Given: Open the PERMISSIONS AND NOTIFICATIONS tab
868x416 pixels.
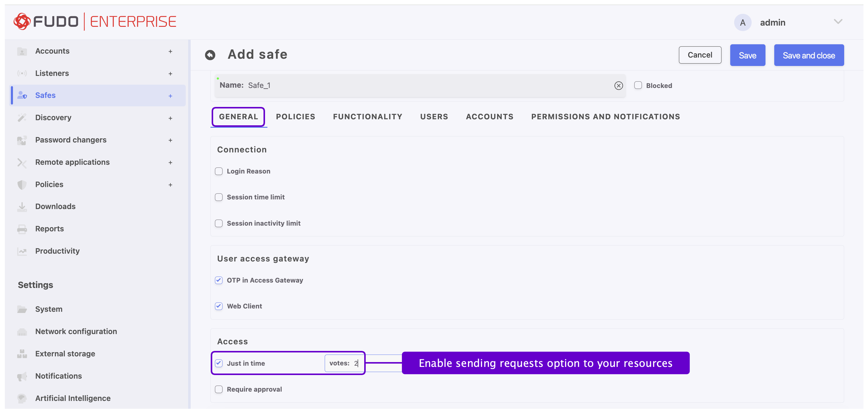Looking at the screenshot, I should click(x=605, y=117).
